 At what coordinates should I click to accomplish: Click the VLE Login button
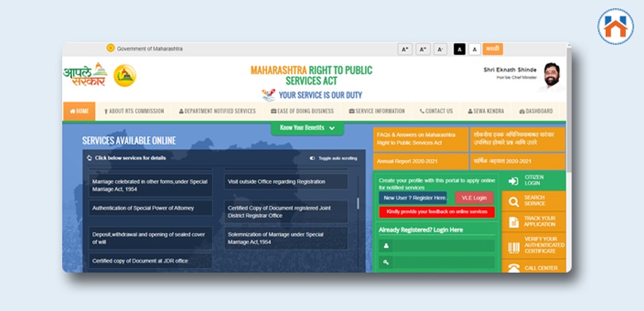(x=474, y=198)
